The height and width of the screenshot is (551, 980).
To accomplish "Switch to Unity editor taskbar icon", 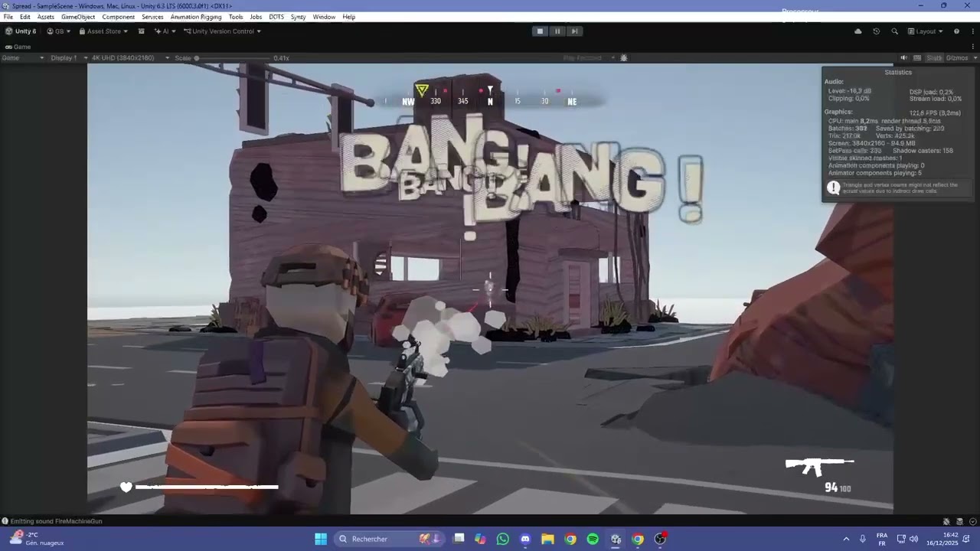I will click(616, 539).
